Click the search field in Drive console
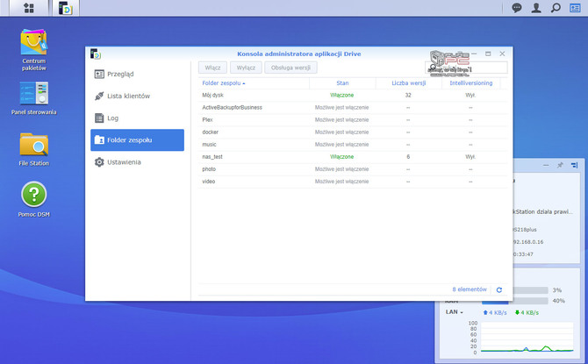The image size is (588, 364). [467, 68]
